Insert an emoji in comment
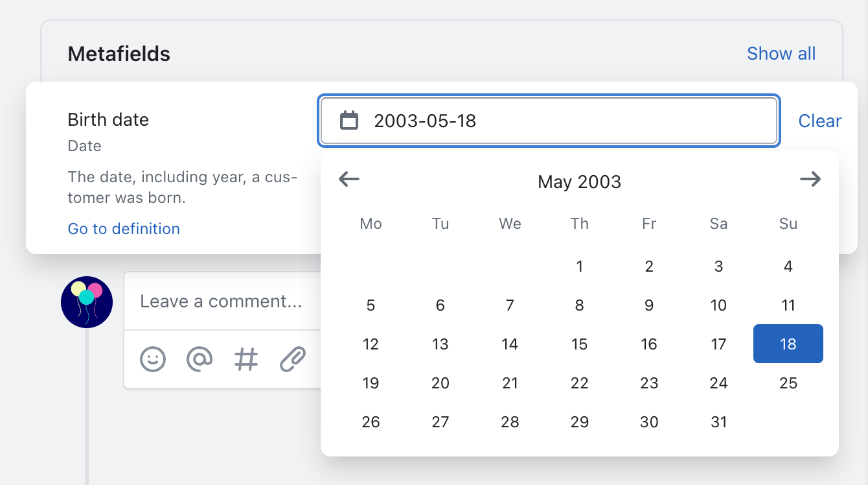 [x=153, y=359]
